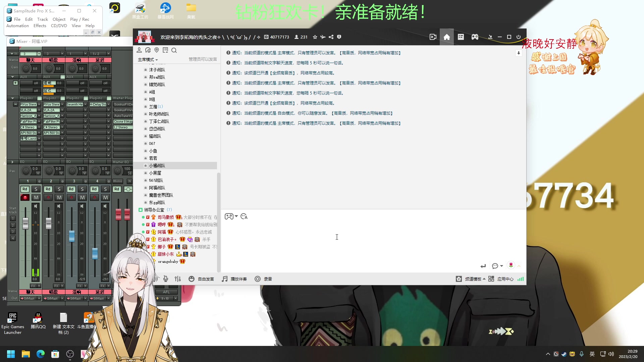Expand the EQ section in mixer
644x362 pixels.
pos(12,162)
